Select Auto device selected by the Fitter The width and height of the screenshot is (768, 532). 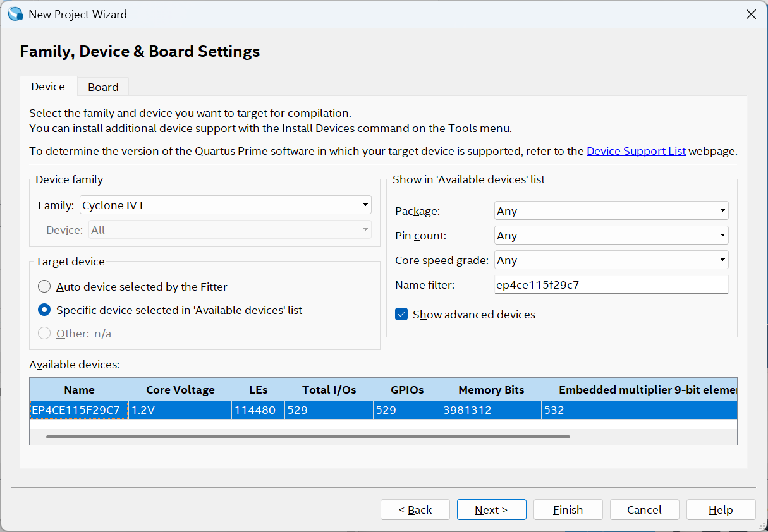(44, 287)
